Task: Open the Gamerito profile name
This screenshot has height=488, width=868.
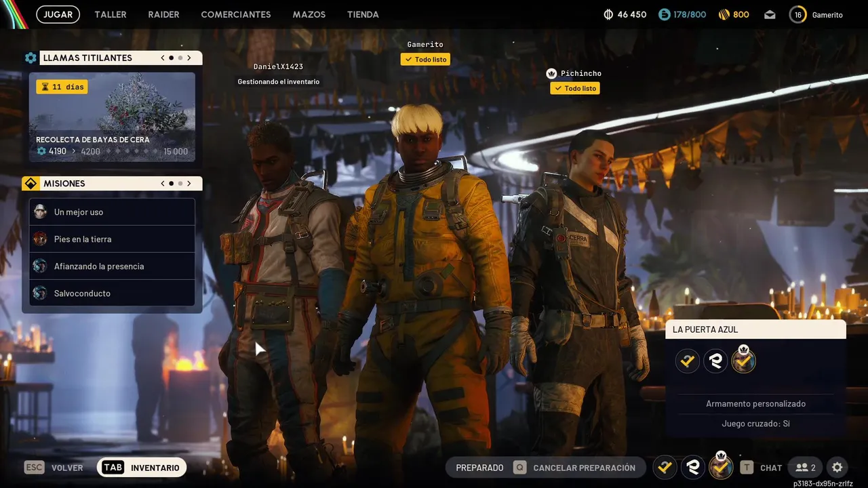Action: coord(827,15)
